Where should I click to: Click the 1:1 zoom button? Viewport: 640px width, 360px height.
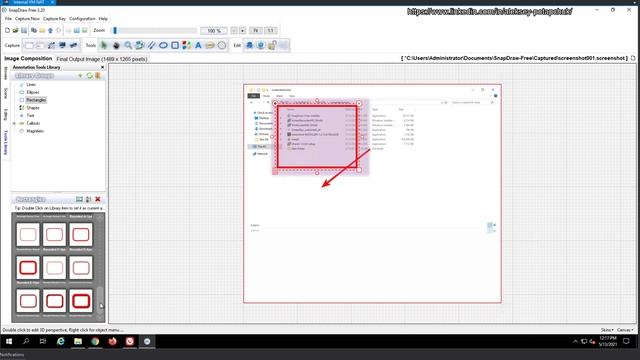(x=271, y=31)
